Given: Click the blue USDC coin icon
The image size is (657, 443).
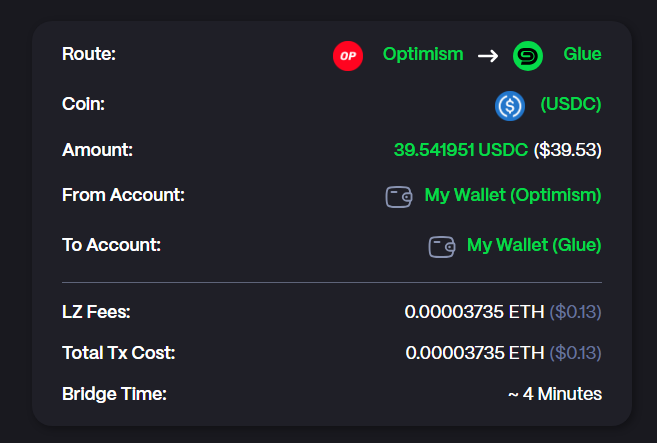Looking at the screenshot, I should [x=510, y=106].
